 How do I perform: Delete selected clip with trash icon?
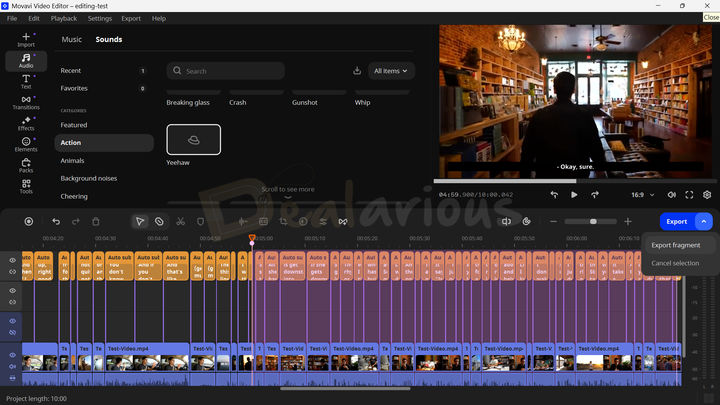96,221
